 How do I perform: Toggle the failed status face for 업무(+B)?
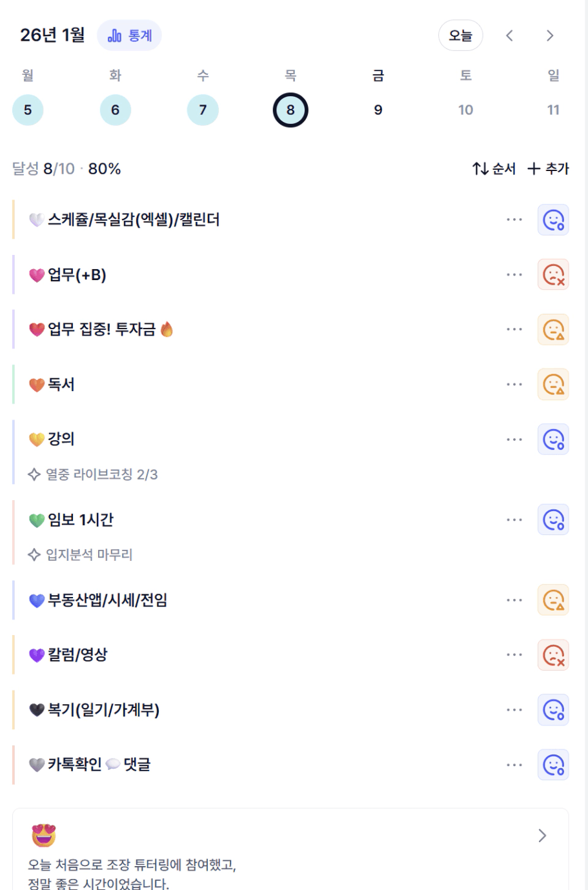coord(553,275)
